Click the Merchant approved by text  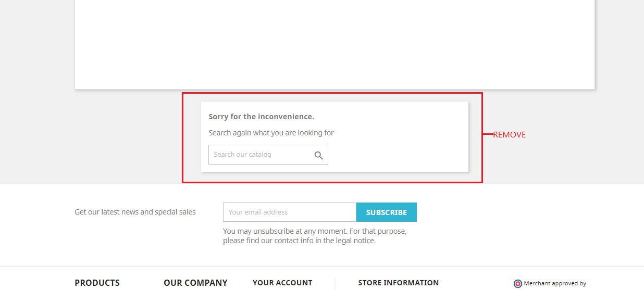point(555,283)
